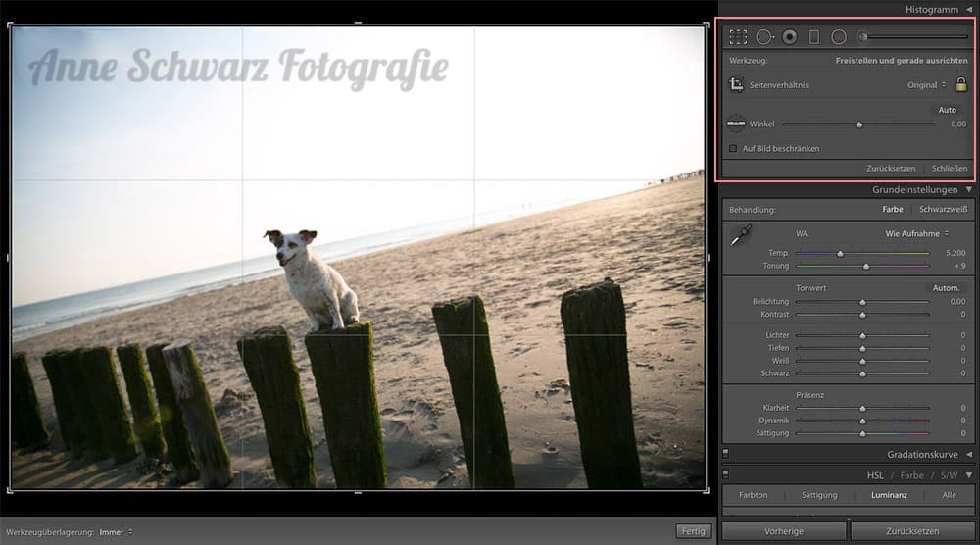The height and width of the screenshot is (545, 980).
Task: Click Zurücksetzen in the crop tool panel
Action: (x=891, y=169)
